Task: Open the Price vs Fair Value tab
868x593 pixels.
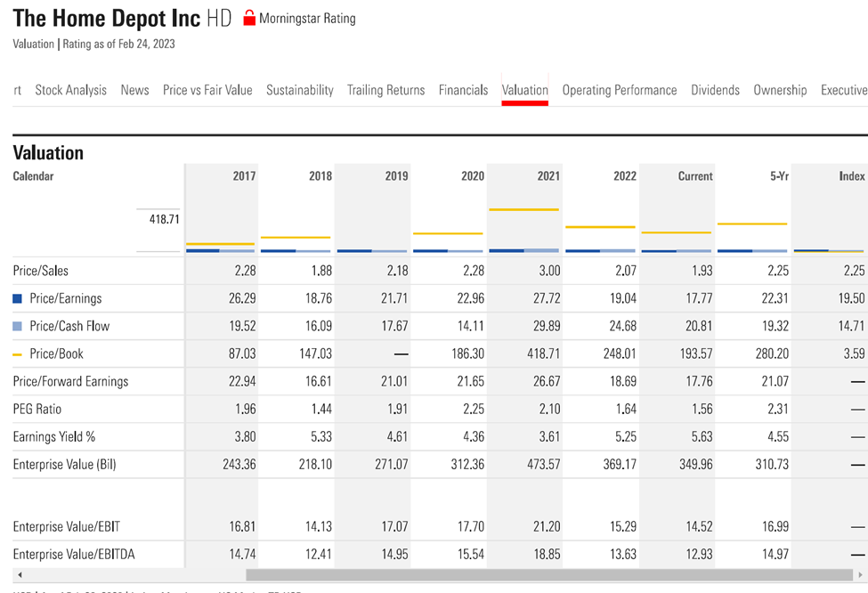Action: [x=207, y=90]
